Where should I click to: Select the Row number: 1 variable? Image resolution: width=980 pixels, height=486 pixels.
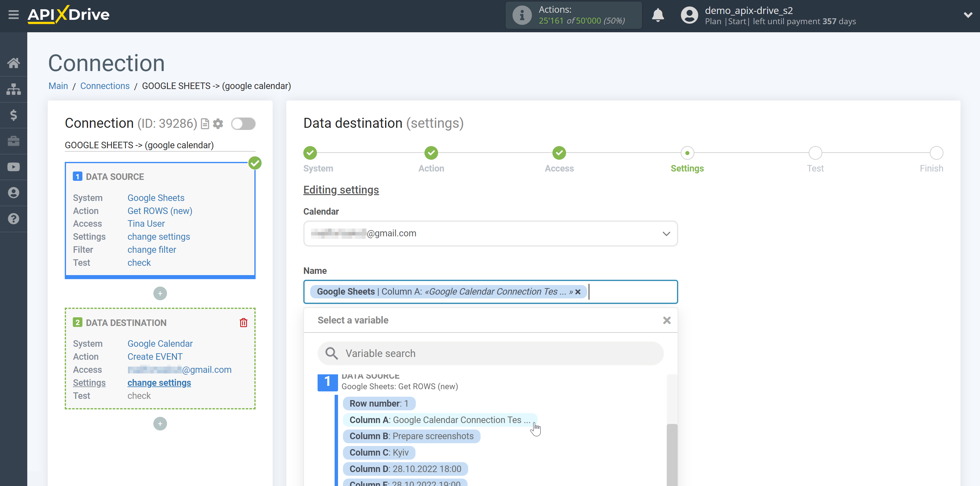coord(379,404)
